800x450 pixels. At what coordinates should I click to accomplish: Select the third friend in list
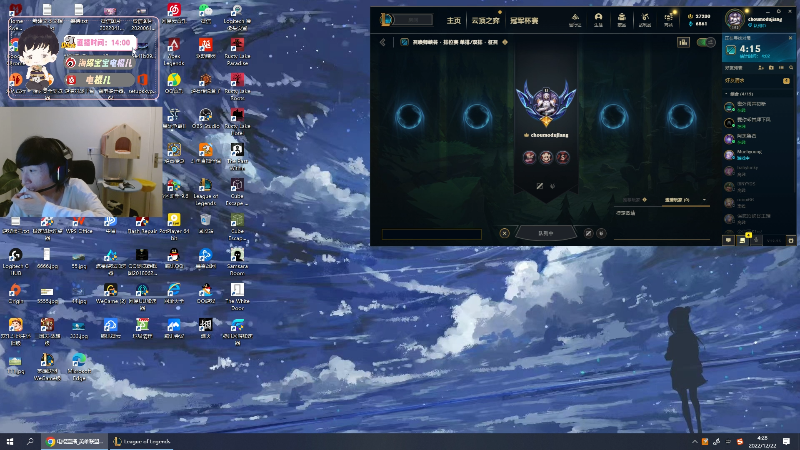pyautogui.click(x=758, y=138)
